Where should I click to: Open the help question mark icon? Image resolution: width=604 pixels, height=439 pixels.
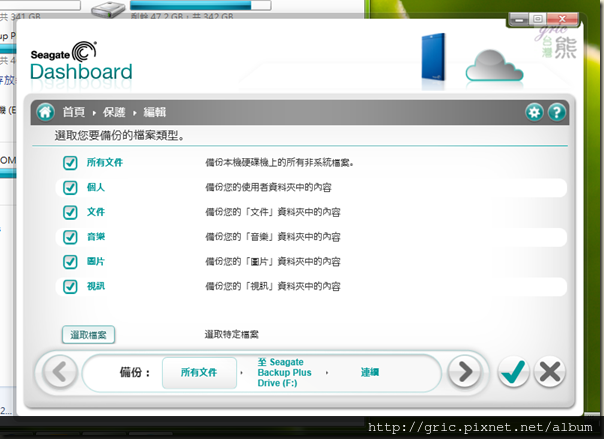(x=557, y=112)
